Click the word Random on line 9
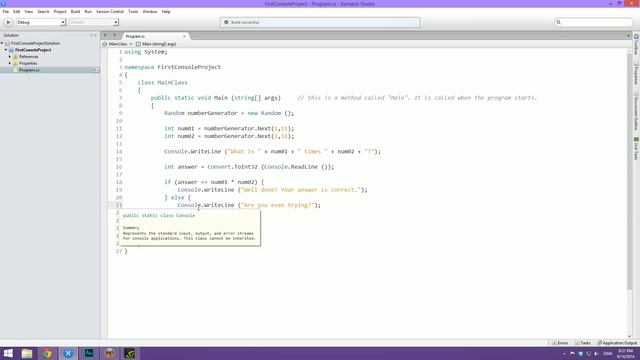640x360 pixels. pos(174,113)
